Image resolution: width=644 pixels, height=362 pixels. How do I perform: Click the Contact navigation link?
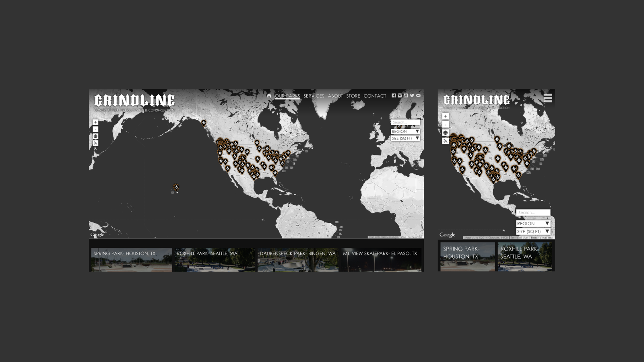(x=374, y=96)
